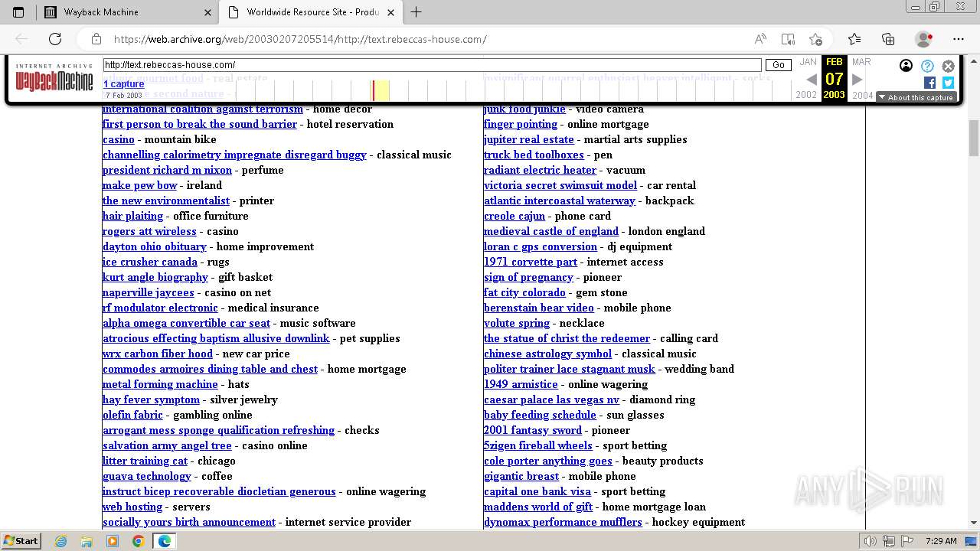Open the junk food junkie link
Viewport: 980px width, 551px height.
524,109
